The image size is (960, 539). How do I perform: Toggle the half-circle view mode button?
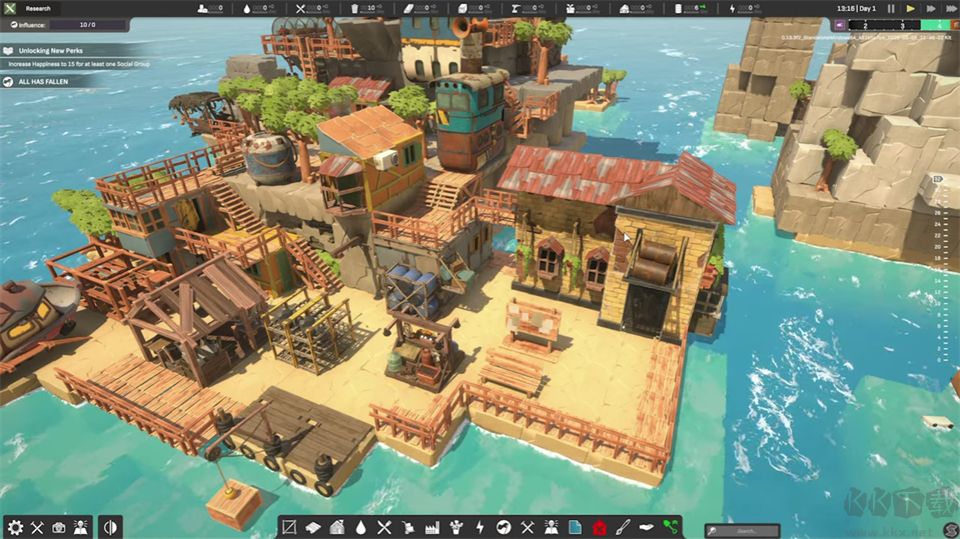coord(110,527)
